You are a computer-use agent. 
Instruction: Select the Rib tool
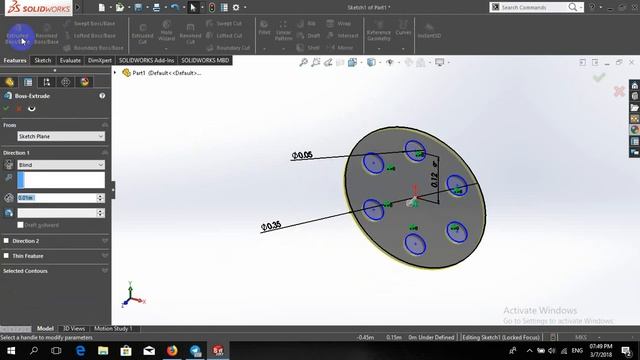pos(307,24)
